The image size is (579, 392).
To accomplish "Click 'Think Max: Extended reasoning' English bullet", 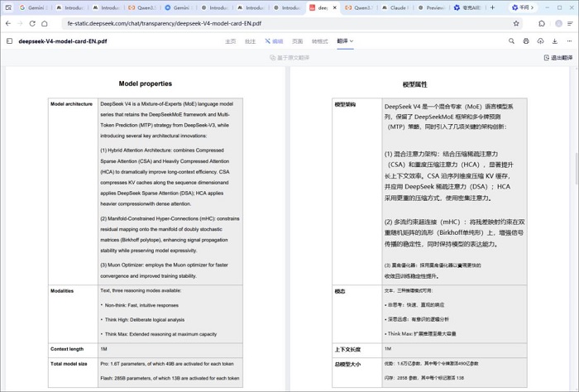I will (159, 334).
